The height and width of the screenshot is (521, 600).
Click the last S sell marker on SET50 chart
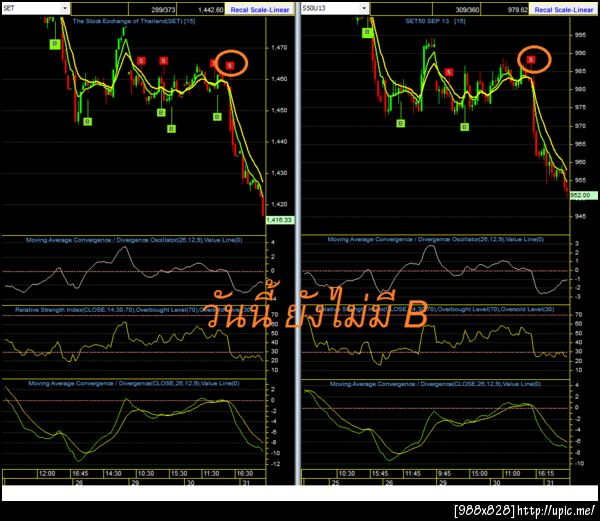point(531,59)
